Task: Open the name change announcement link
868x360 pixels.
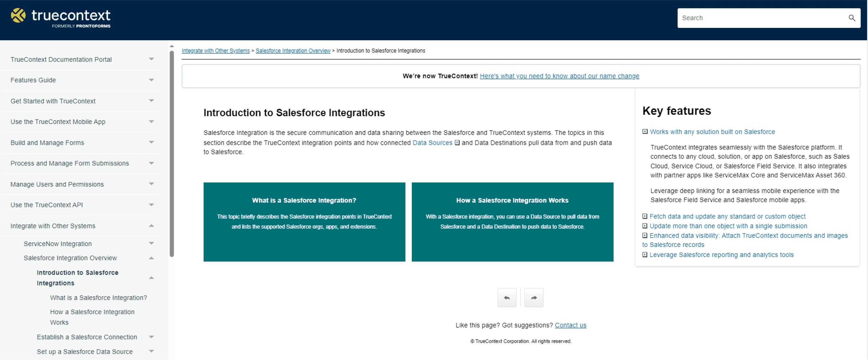Action: [560, 76]
